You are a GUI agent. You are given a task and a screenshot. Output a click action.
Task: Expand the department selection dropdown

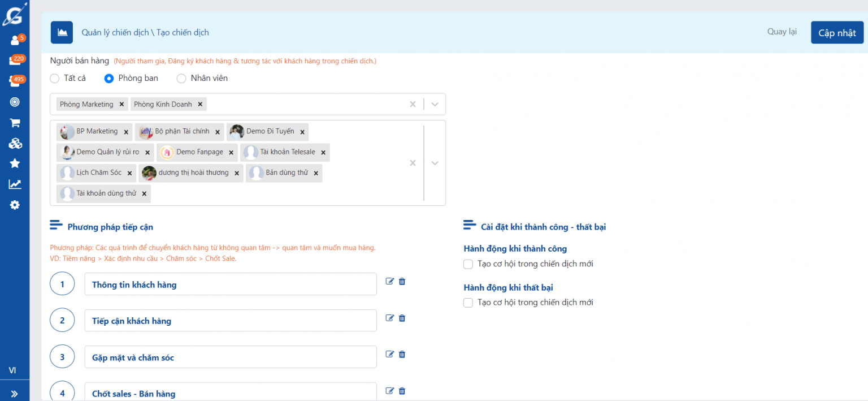[435, 104]
